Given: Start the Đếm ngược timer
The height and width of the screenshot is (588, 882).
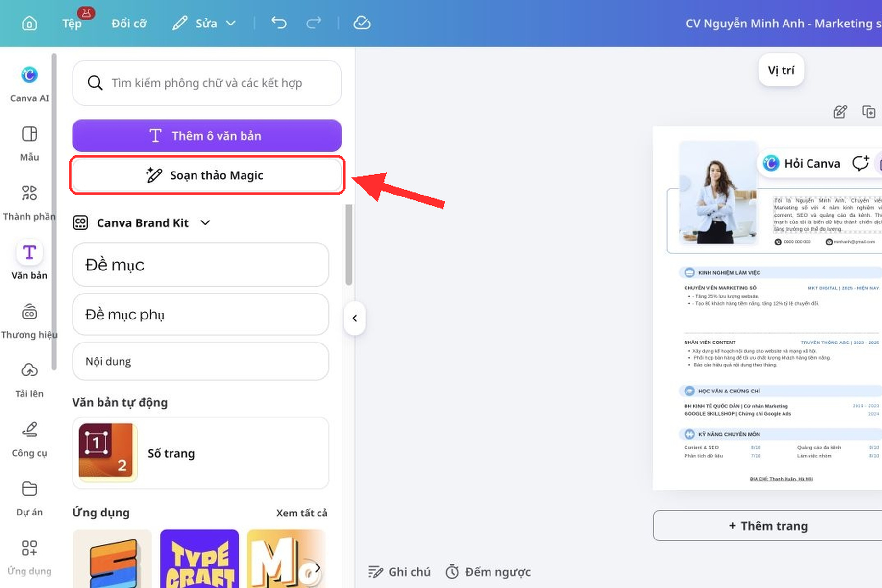Looking at the screenshot, I should coord(488,572).
